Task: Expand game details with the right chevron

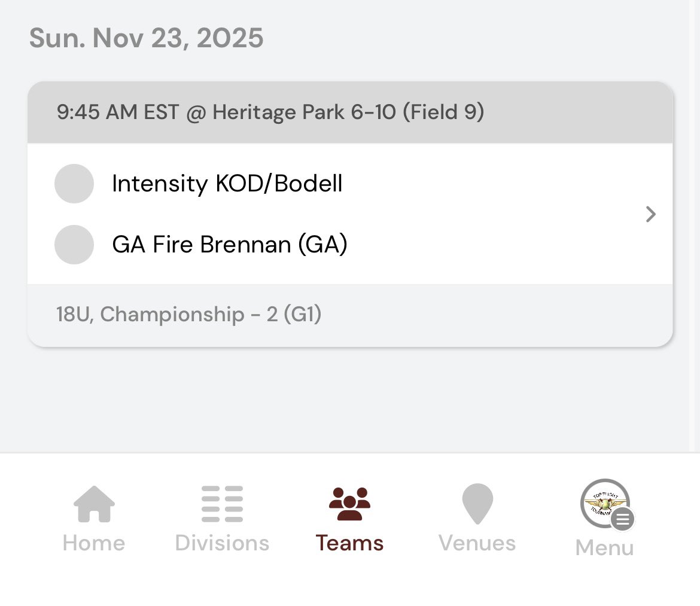Action: 651,214
